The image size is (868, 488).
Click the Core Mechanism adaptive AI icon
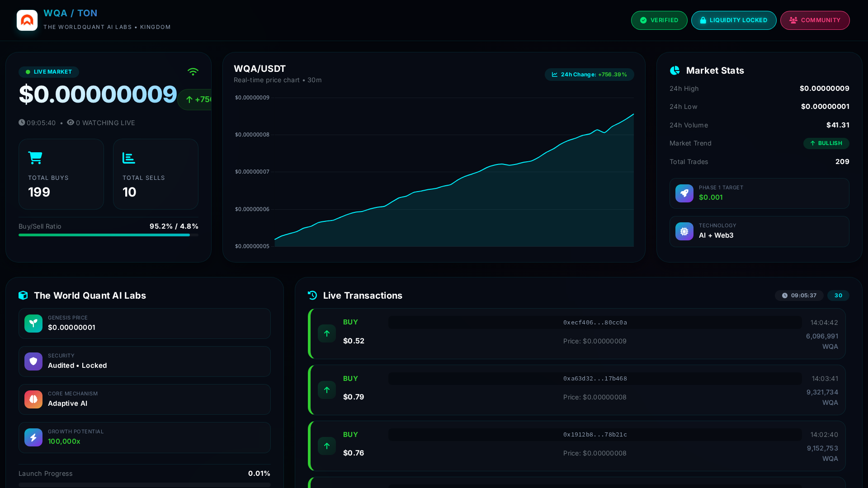point(33,399)
